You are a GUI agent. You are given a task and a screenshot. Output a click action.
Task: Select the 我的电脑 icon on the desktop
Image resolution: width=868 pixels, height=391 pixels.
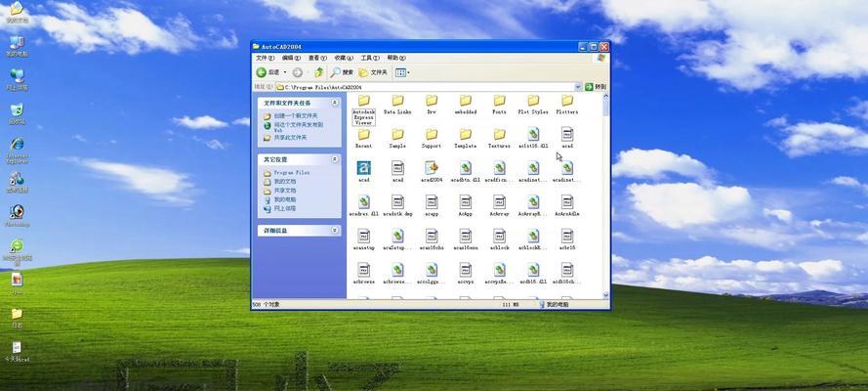tap(17, 47)
